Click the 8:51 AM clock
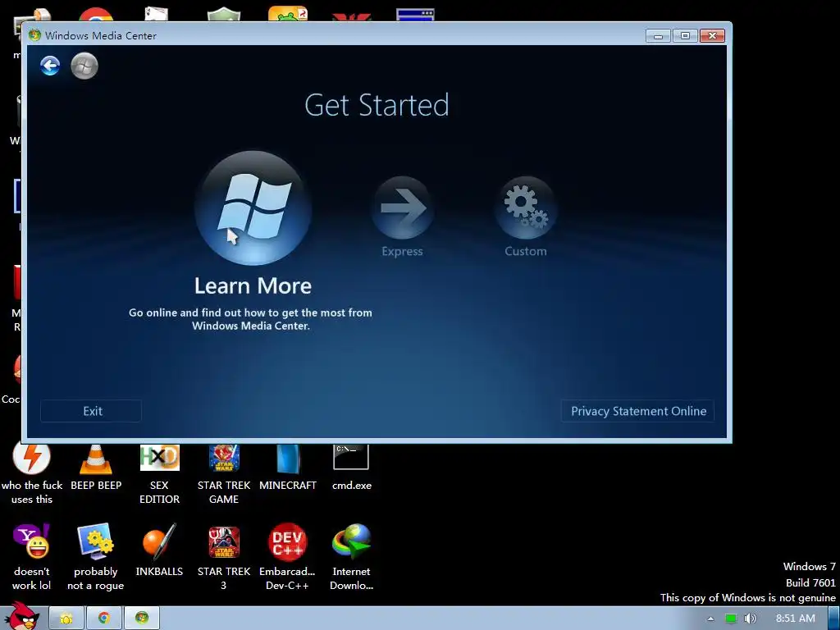Screen dimensions: 840x630 [x=796, y=619]
